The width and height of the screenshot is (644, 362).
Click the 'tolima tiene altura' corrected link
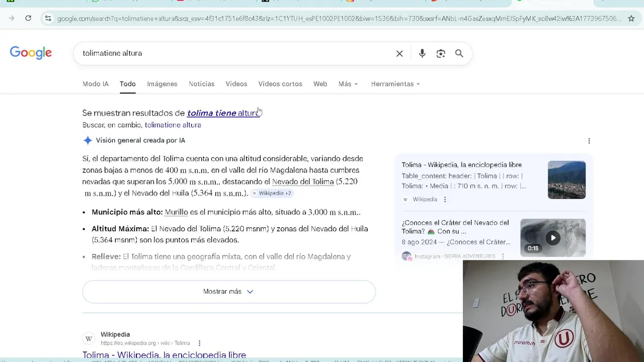tap(223, 113)
